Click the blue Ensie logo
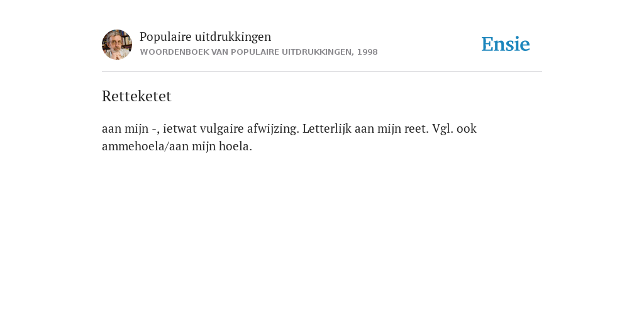 point(506,44)
